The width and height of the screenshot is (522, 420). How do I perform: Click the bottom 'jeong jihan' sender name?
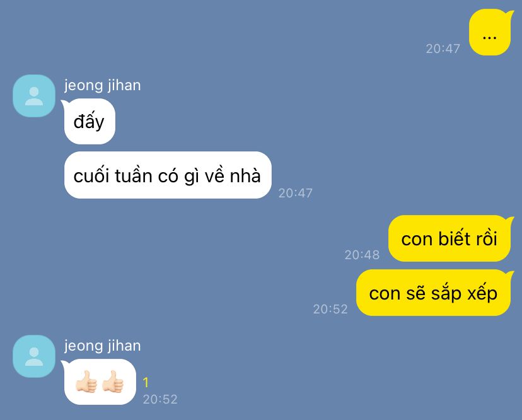coord(103,346)
